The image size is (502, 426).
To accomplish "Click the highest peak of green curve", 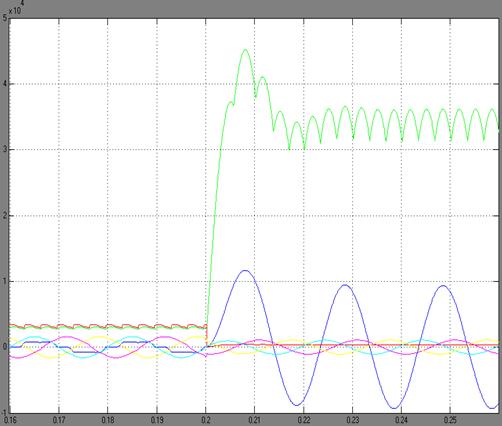I will pos(246,49).
